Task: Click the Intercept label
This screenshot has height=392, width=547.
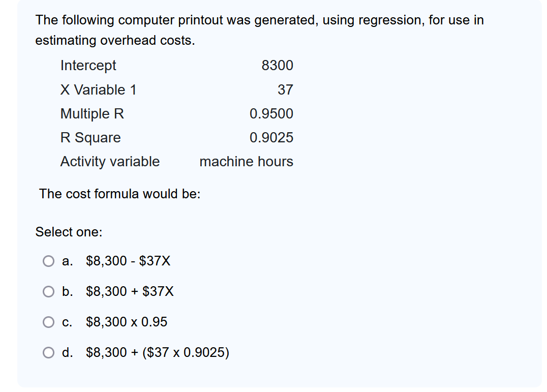Action: click(x=88, y=66)
